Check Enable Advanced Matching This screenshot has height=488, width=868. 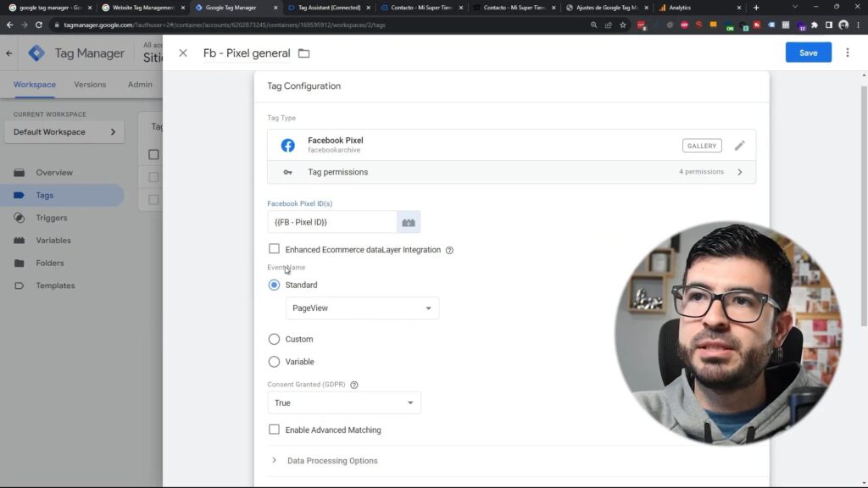pos(274,430)
